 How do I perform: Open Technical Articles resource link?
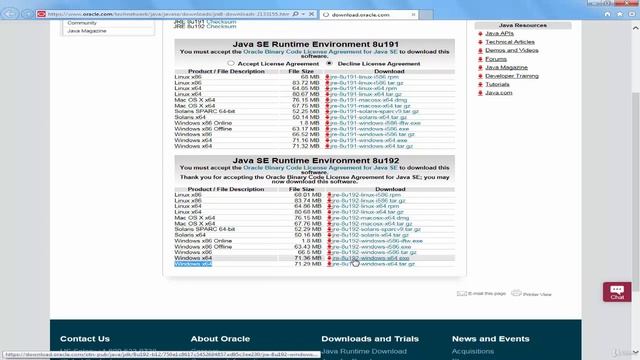pyautogui.click(x=509, y=42)
